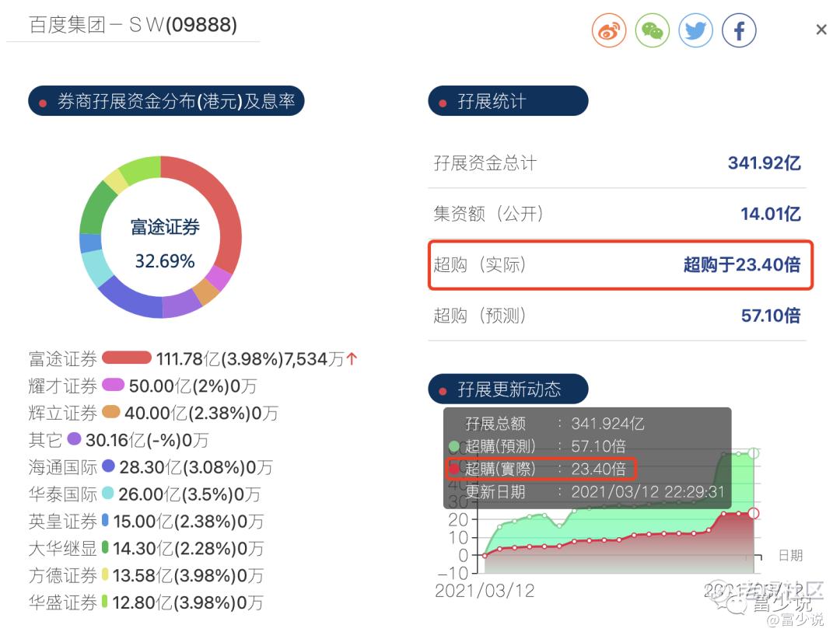840x639 pixels.
Task: Click the 超购（预测）label
Action: [479, 316]
